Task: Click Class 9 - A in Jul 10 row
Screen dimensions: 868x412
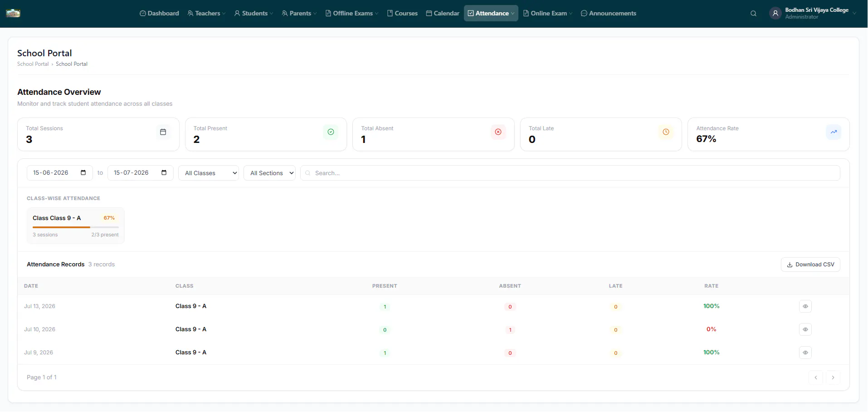Action: point(191,329)
